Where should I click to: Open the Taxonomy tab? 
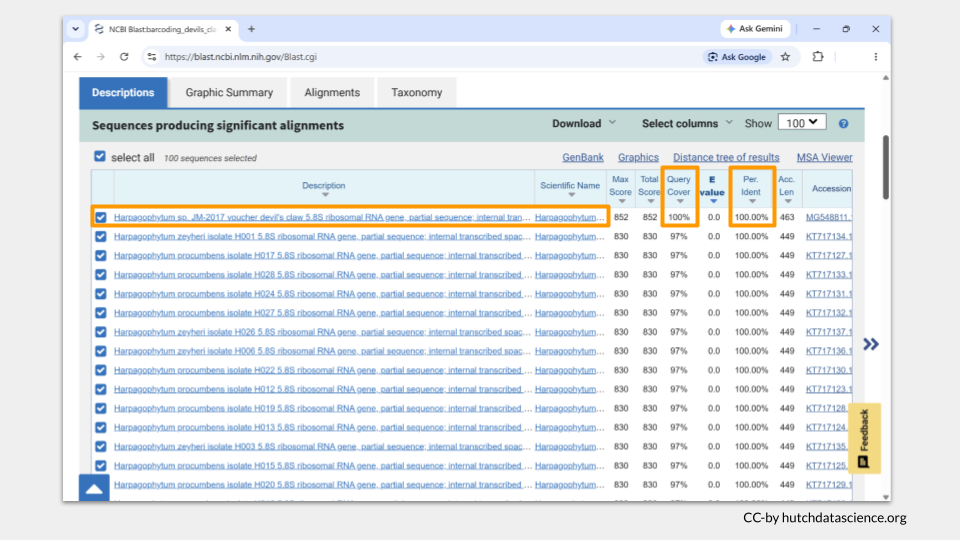pos(416,92)
